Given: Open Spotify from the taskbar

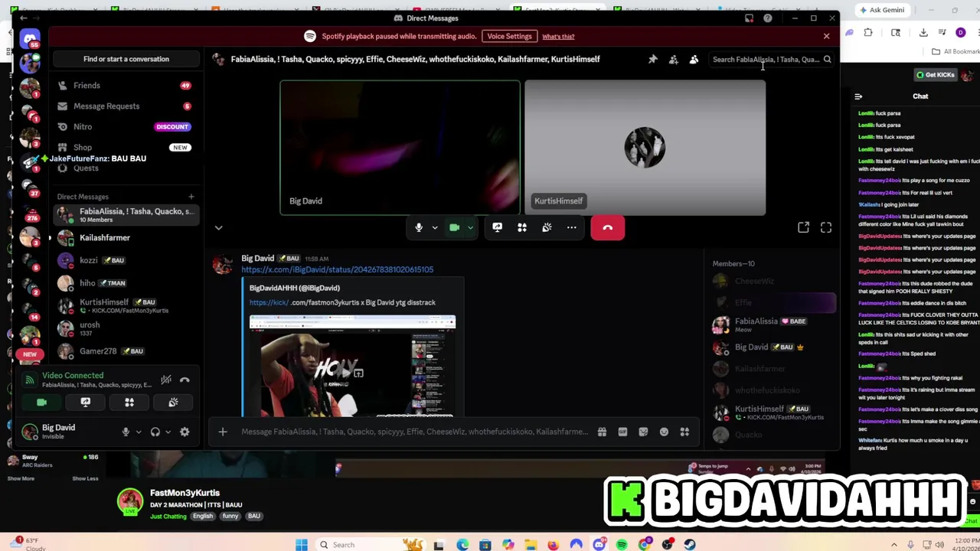Looking at the screenshot, I should [622, 545].
